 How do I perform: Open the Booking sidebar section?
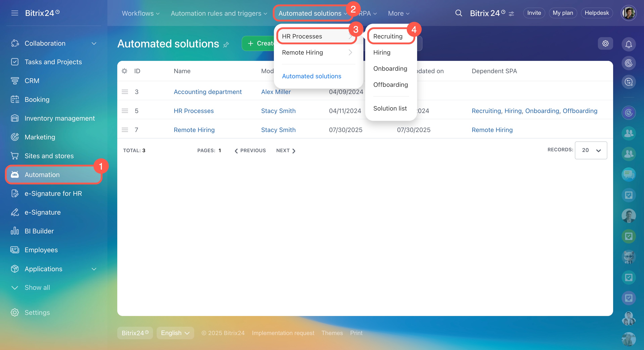pos(37,100)
